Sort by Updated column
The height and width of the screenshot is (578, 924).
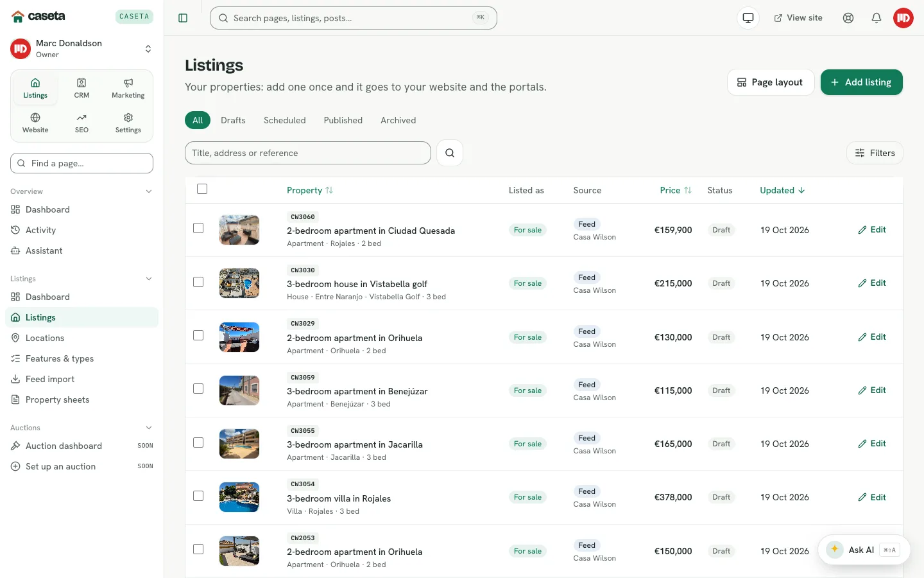coord(782,190)
